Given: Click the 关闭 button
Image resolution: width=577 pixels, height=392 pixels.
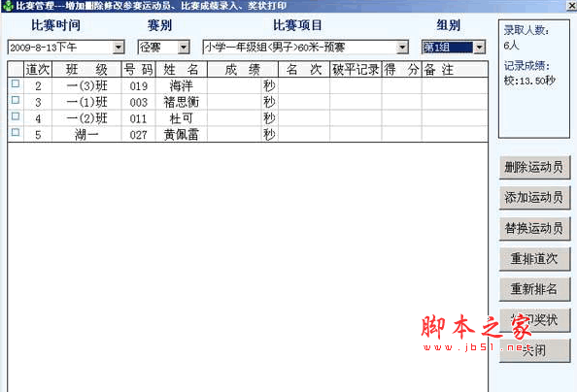Looking at the screenshot, I should pos(534,351).
